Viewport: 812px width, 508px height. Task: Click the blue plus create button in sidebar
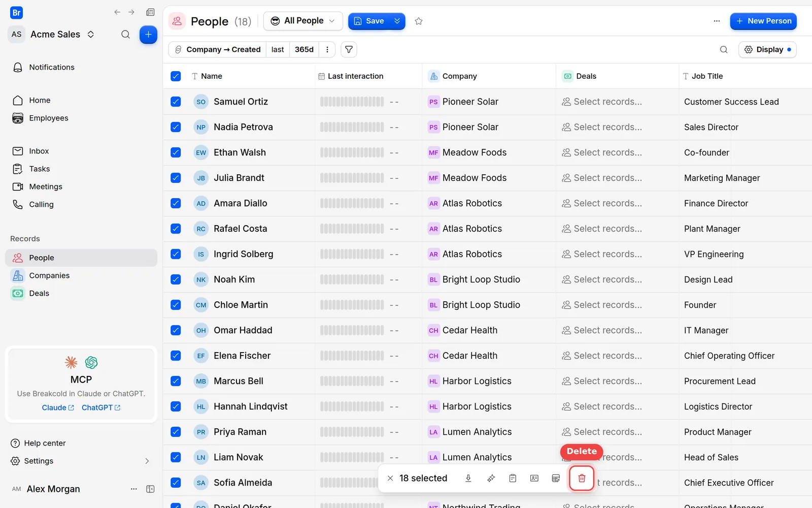click(148, 35)
